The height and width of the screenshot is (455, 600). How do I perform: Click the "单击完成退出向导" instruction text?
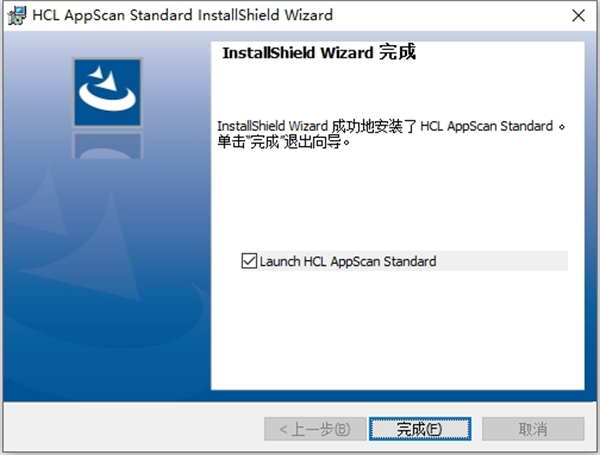(x=284, y=142)
